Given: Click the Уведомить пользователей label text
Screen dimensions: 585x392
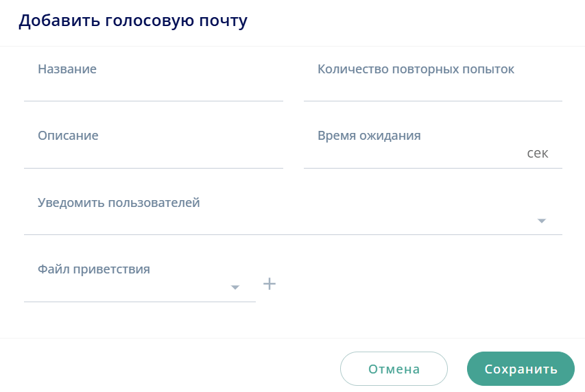Looking at the screenshot, I should coord(119,203).
